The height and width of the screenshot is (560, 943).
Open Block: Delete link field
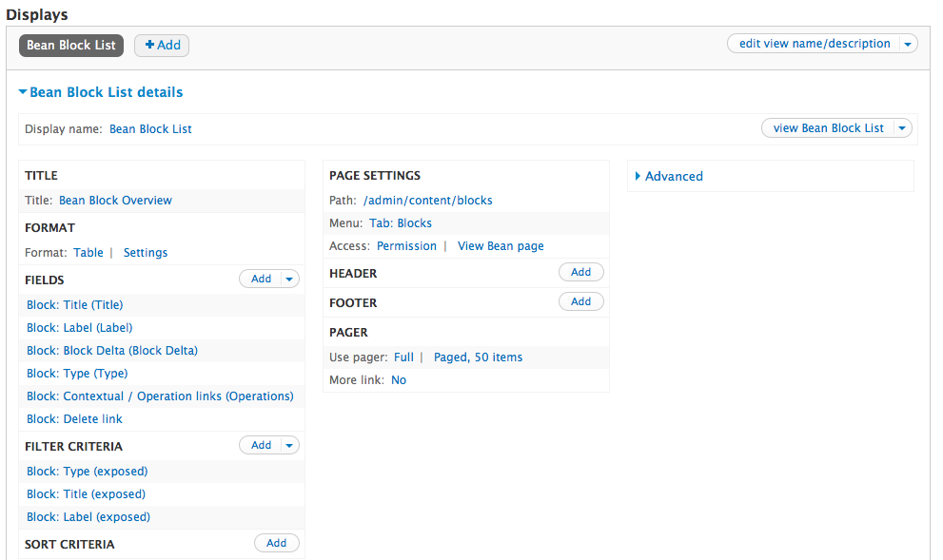74,418
